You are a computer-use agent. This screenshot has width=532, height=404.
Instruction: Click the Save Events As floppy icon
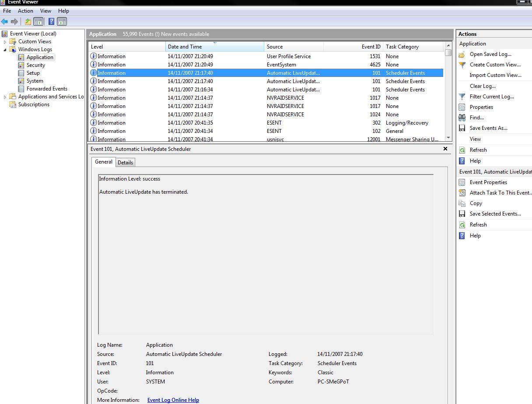point(462,128)
